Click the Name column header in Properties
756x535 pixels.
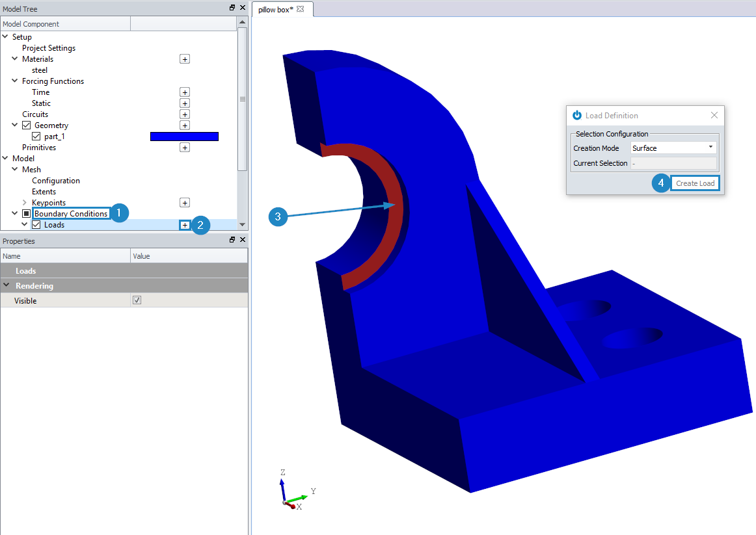[66, 256]
